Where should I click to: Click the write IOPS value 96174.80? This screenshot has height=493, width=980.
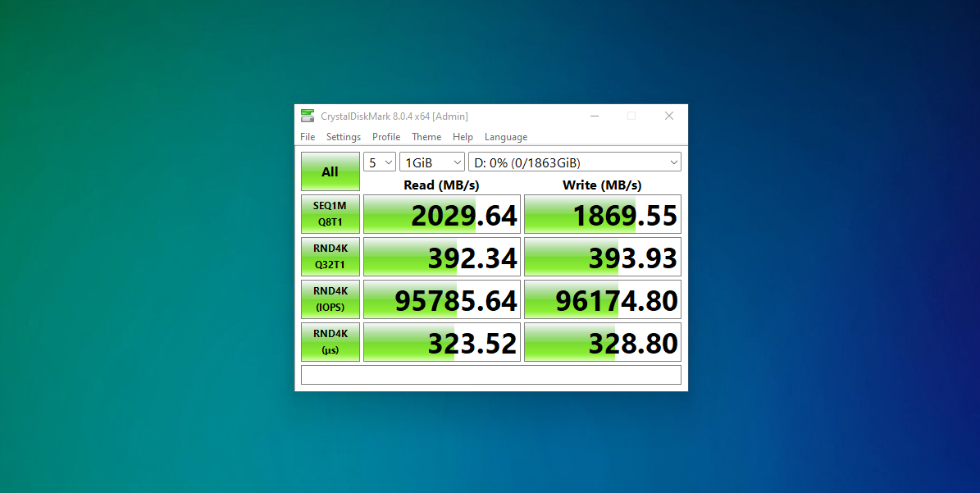click(x=603, y=299)
